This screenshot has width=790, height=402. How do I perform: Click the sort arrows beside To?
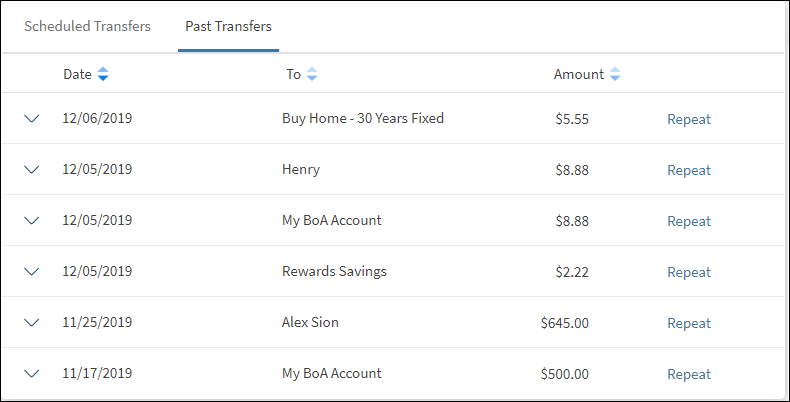tap(312, 74)
